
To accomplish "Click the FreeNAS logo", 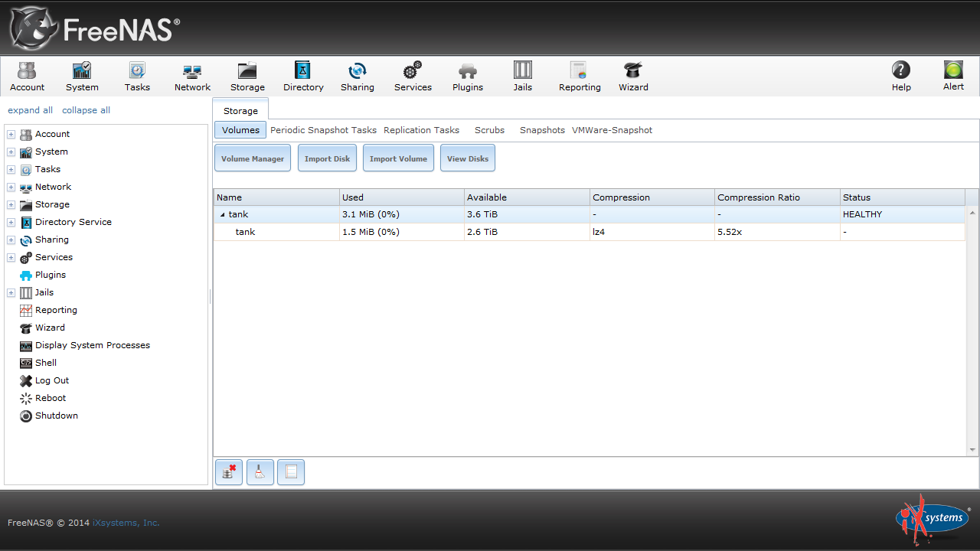I will (x=95, y=28).
